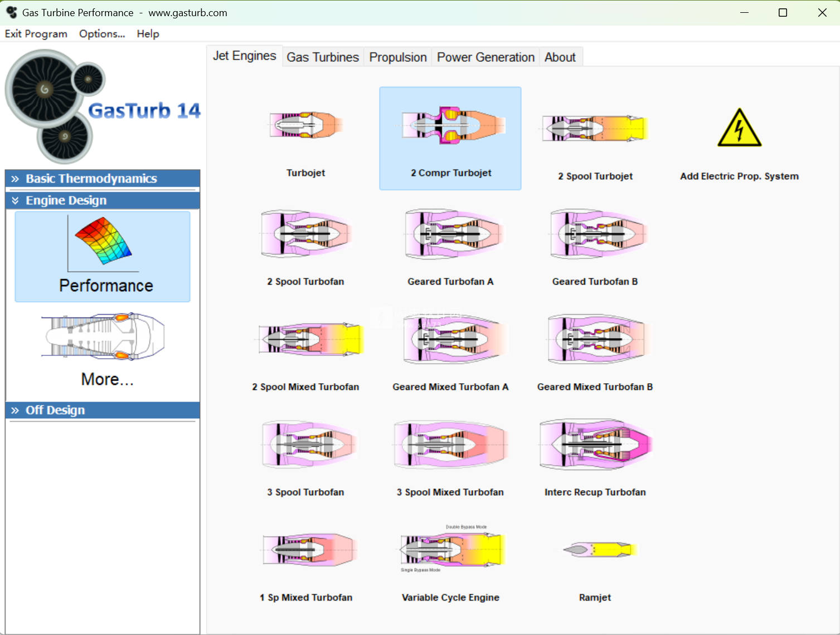This screenshot has height=635, width=840.
Task: Pick the 2 Spool Turbojet engine diagram
Action: (595, 128)
